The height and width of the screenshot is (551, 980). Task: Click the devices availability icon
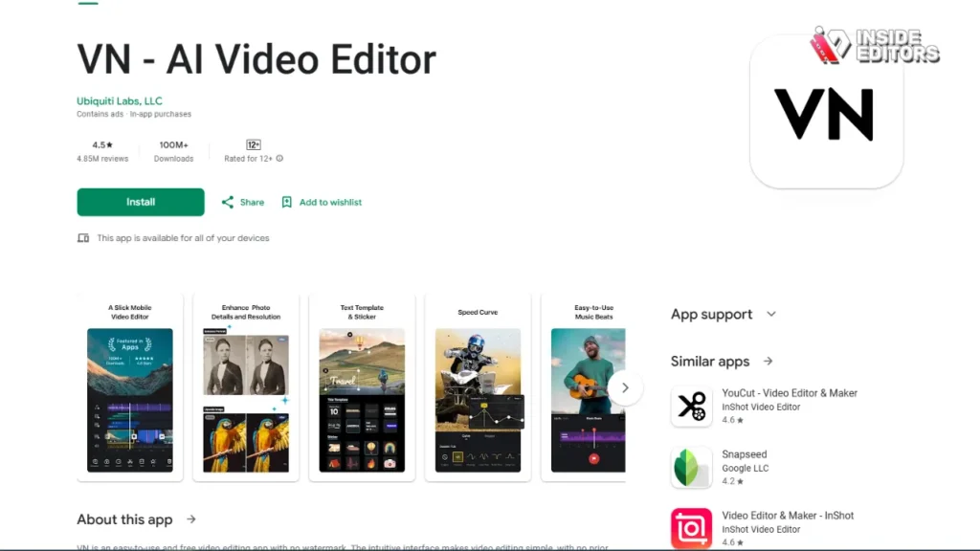point(83,238)
